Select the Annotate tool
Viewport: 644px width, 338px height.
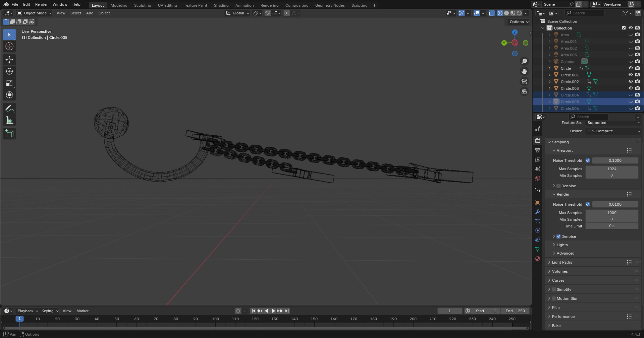coord(9,108)
